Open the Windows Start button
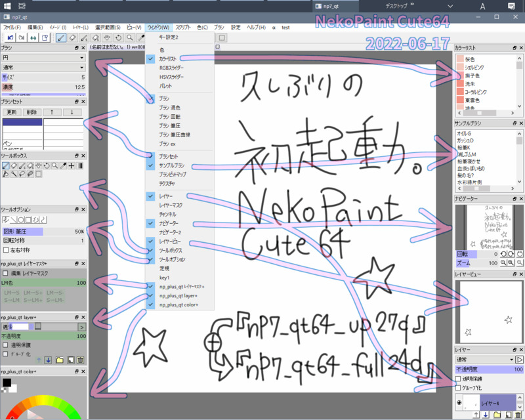The image size is (525, 420). click(7, 6)
